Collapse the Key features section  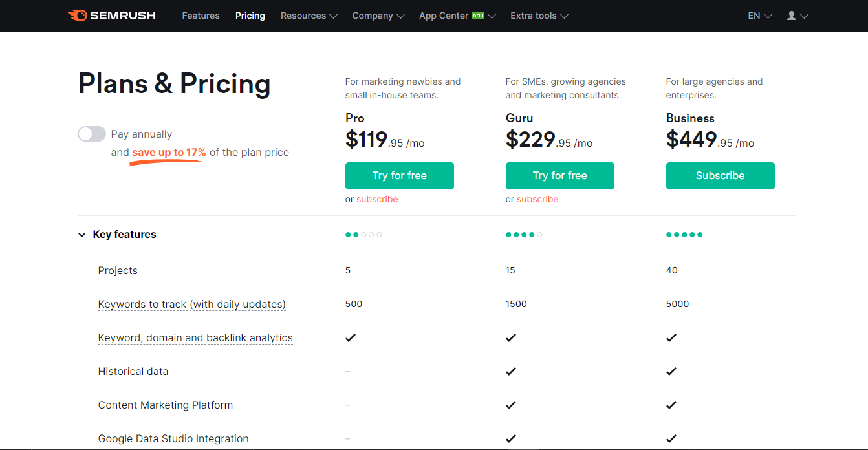click(82, 235)
